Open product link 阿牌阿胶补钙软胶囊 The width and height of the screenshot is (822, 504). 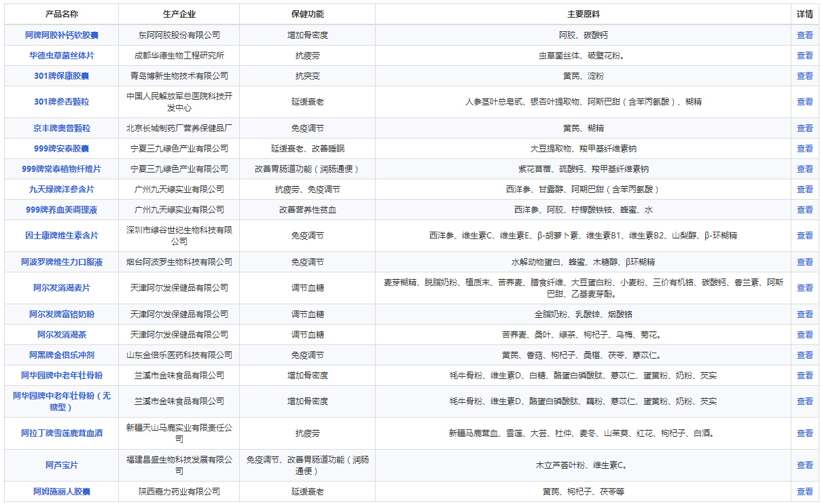(x=62, y=35)
